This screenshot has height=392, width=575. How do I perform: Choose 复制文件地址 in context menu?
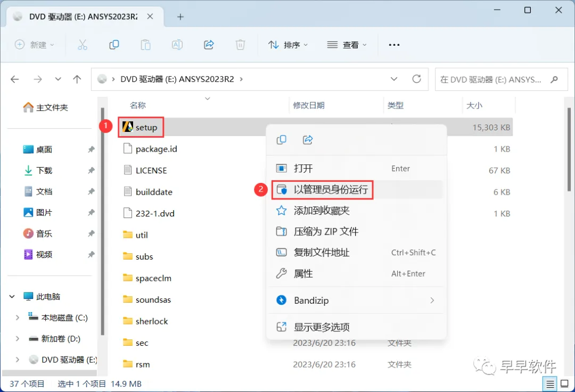356,253
